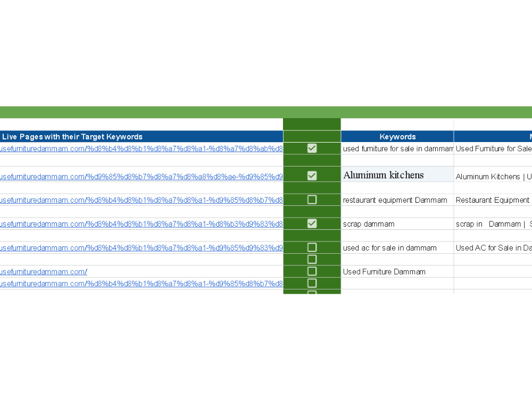Uncheck the Aluminum kitchens row checkbox
The width and height of the screenshot is (532, 399).
[x=312, y=176]
